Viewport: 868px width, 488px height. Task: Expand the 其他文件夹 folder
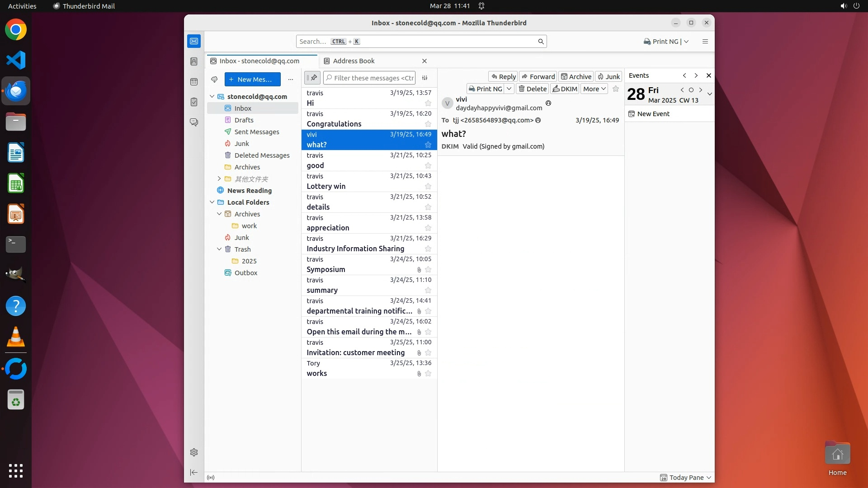click(219, 179)
